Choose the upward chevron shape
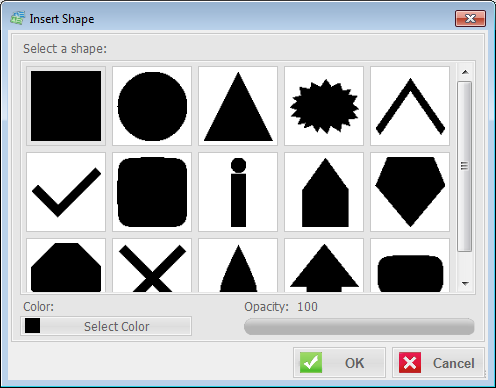 pyautogui.click(x=410, y=106)
